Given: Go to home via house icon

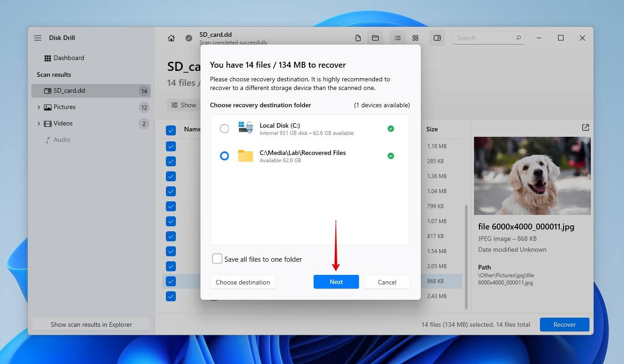Looking at the screenshot, I should (x=171, y=38).
